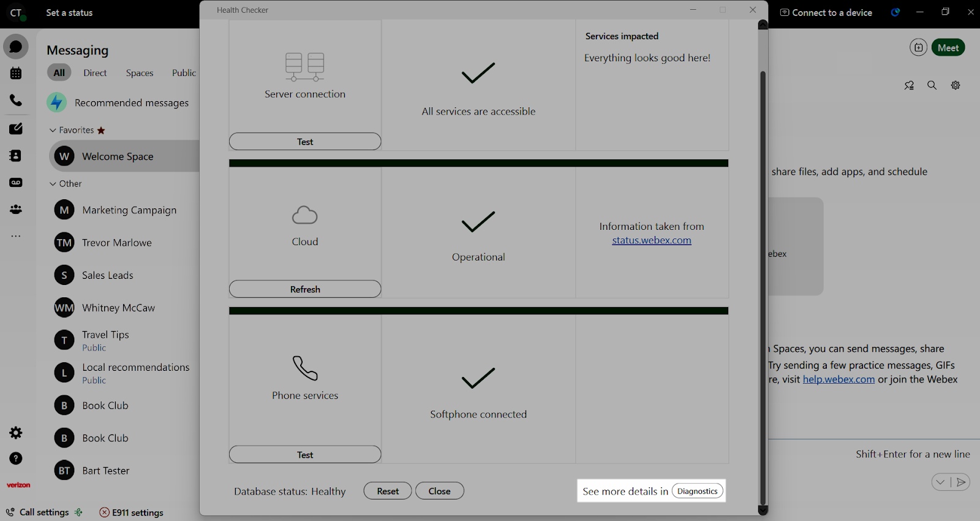The image size is (980, 521).
Task: Switch to the Direct messaging tab
Action: click(x=95, y=73)
